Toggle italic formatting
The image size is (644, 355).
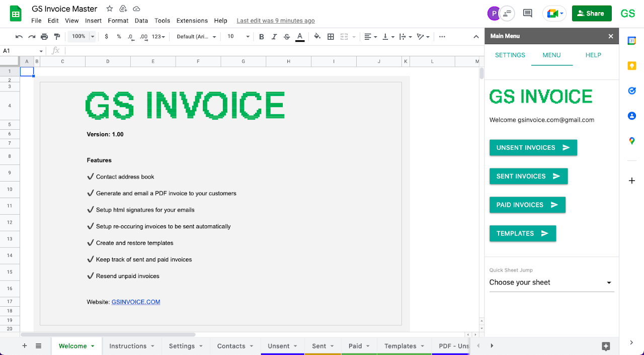coord(274,37)
